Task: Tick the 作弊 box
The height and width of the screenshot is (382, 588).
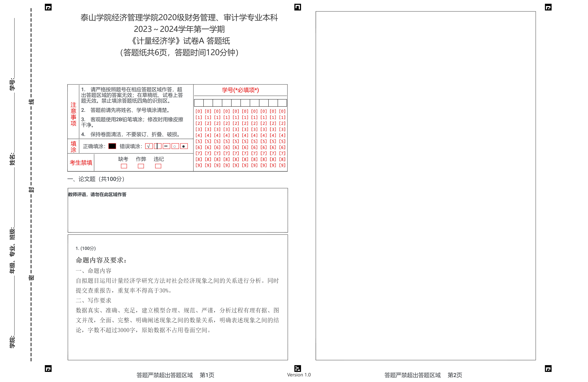Action: (x=141, y=166)
